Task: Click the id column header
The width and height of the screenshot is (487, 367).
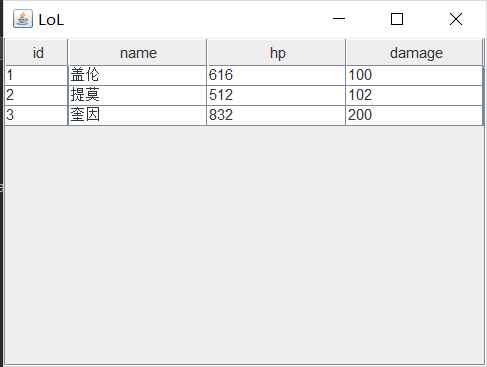Action: coord(37,53)
